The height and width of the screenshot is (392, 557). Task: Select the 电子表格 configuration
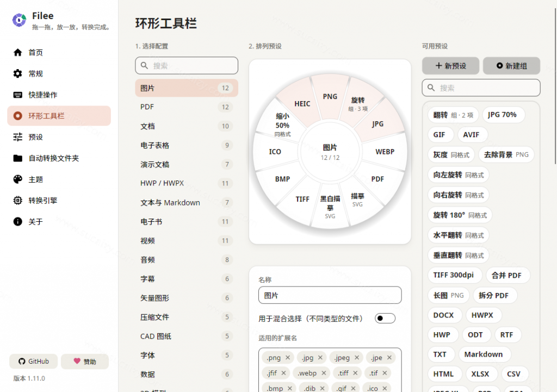click(x=187, y=145)
